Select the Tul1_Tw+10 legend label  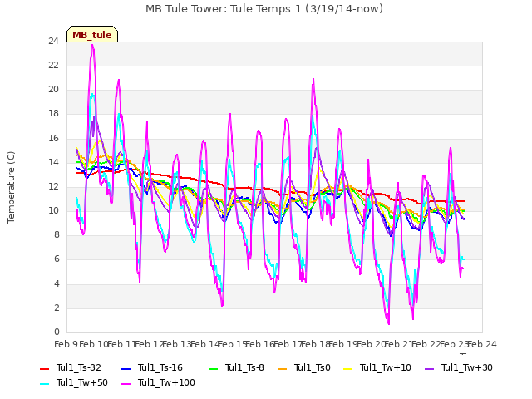(386, 367)
